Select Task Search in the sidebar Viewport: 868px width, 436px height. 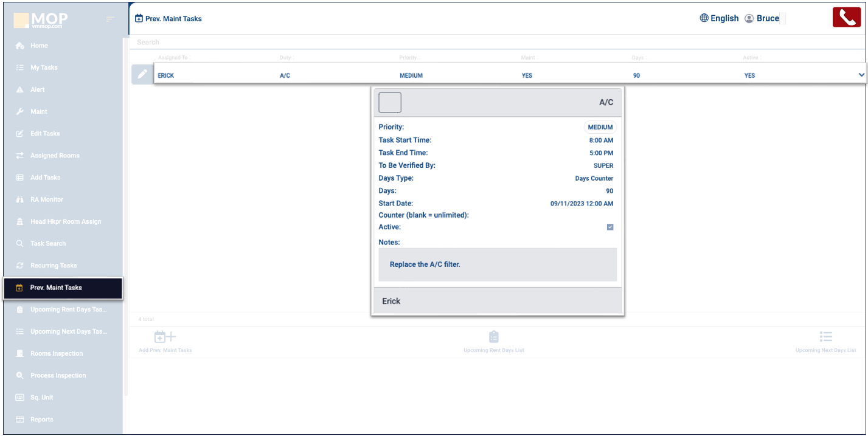tap(48, 243)
